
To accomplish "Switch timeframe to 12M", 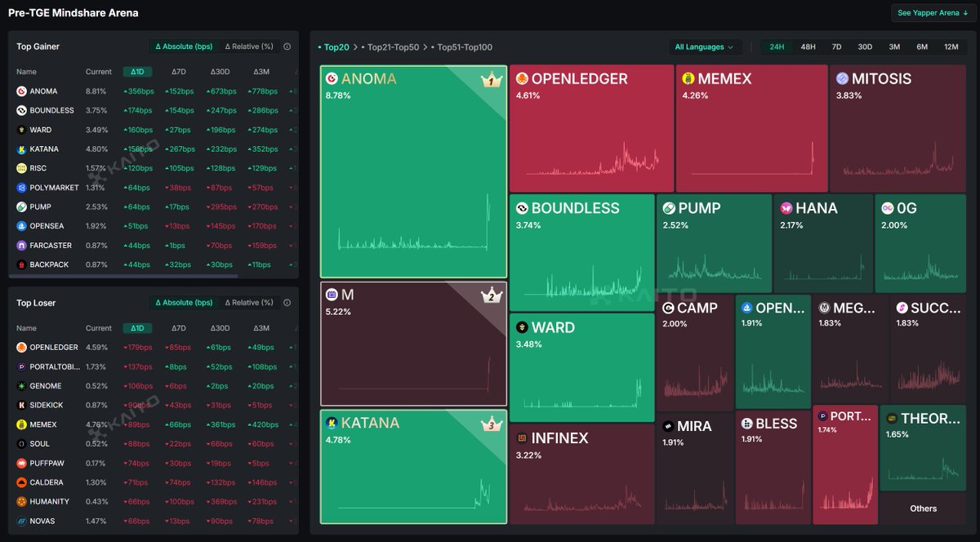I will click(x=951, y=47).
